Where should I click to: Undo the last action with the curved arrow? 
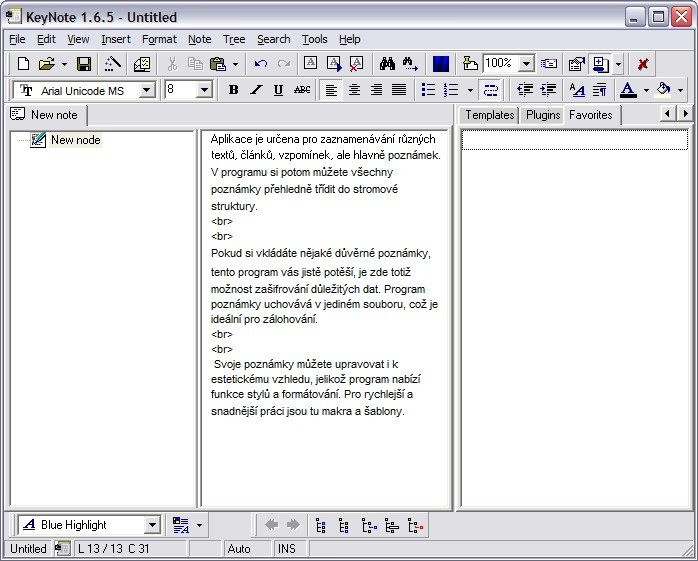(x=261, y=64)
